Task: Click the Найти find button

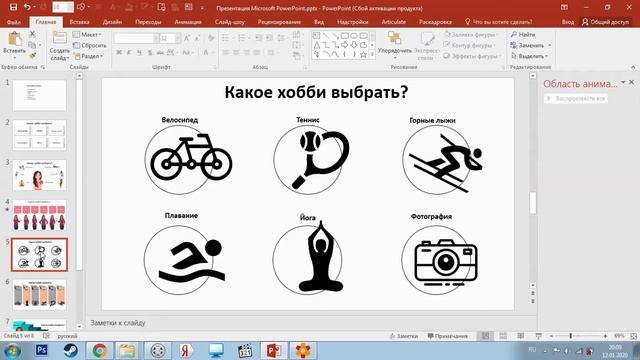Action: [523, 35]
